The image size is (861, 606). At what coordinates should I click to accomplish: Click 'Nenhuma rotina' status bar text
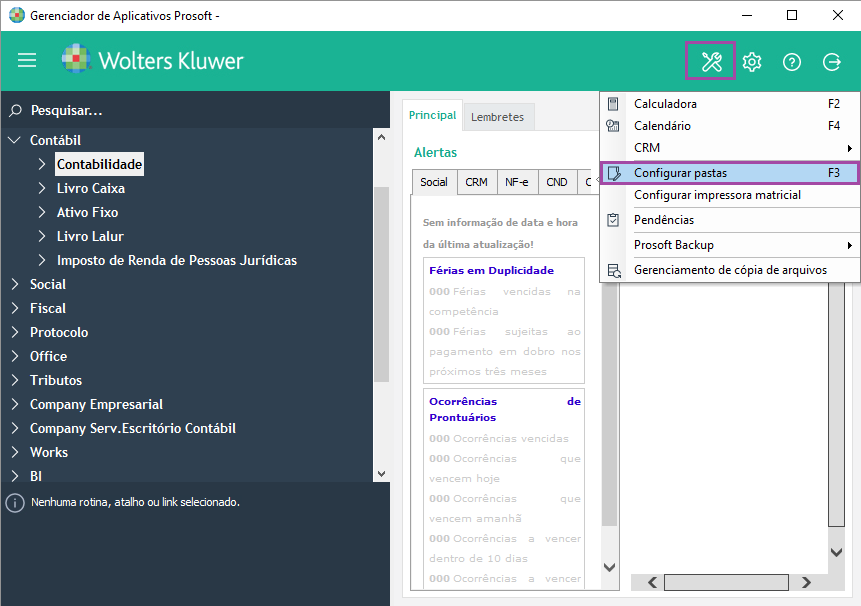coord(135,502)
